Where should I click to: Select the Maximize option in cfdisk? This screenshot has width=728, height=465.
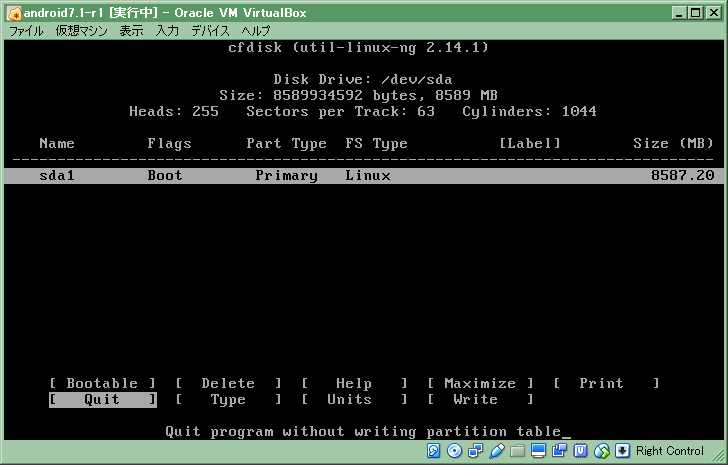(x=480, y=383)
